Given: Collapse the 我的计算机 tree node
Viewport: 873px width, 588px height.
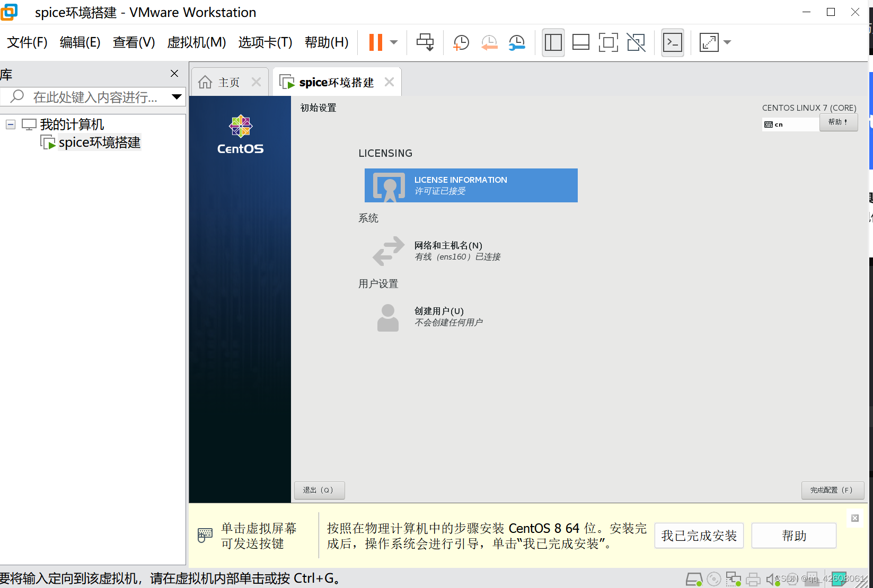Looking at the screenshot, I should [x=11, y=124].
